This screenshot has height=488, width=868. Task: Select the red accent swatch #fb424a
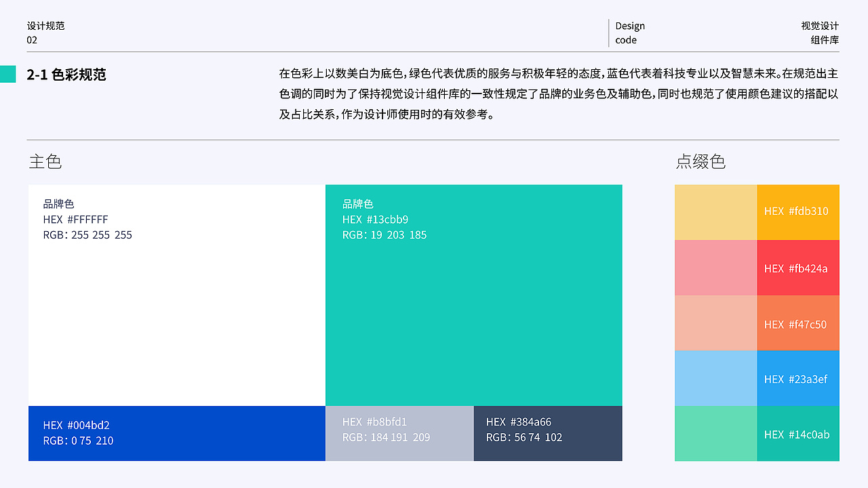[798, 267]
